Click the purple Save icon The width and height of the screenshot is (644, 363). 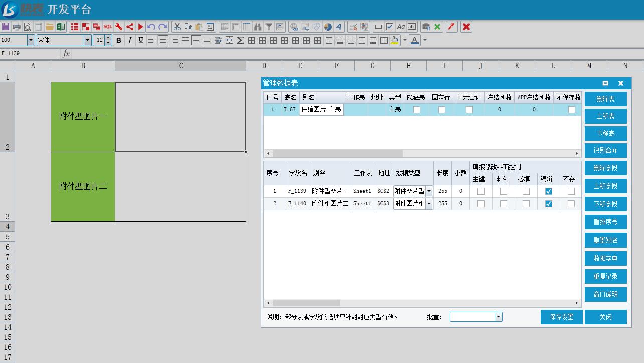[x=6, y=27]
